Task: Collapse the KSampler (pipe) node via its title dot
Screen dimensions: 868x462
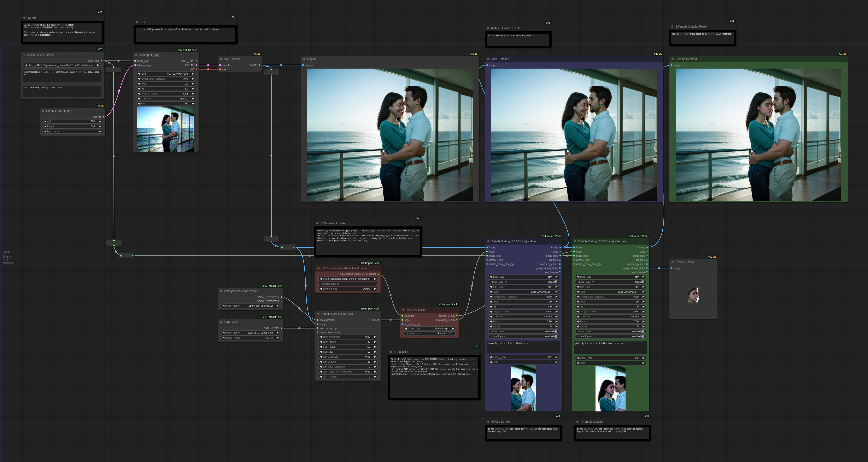Action: point(136,55)
